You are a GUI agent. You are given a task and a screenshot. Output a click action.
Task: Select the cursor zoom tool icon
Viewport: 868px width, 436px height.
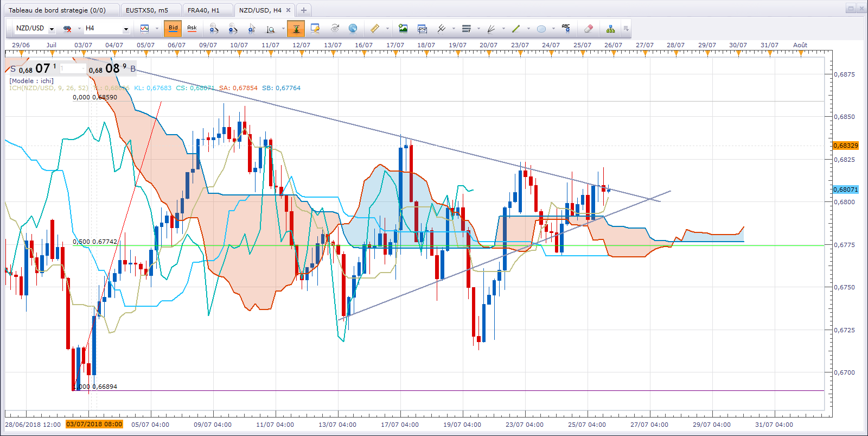click(x=252, y=28)
